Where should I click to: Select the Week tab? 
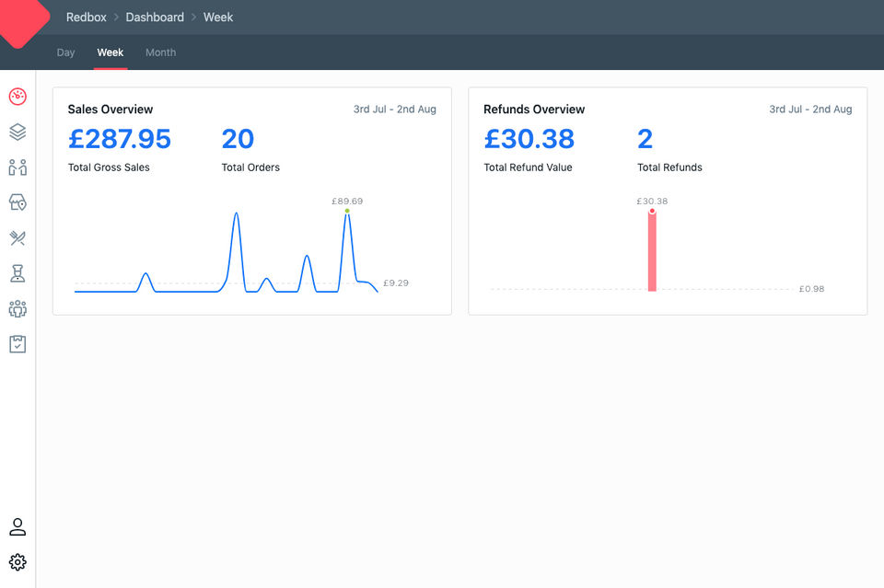pos(110,52)
